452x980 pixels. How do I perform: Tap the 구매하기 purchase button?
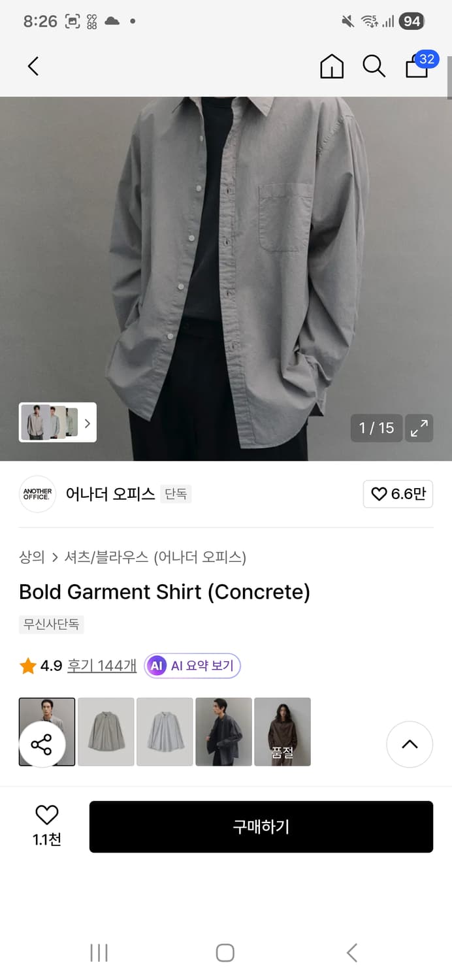(261, 826)
